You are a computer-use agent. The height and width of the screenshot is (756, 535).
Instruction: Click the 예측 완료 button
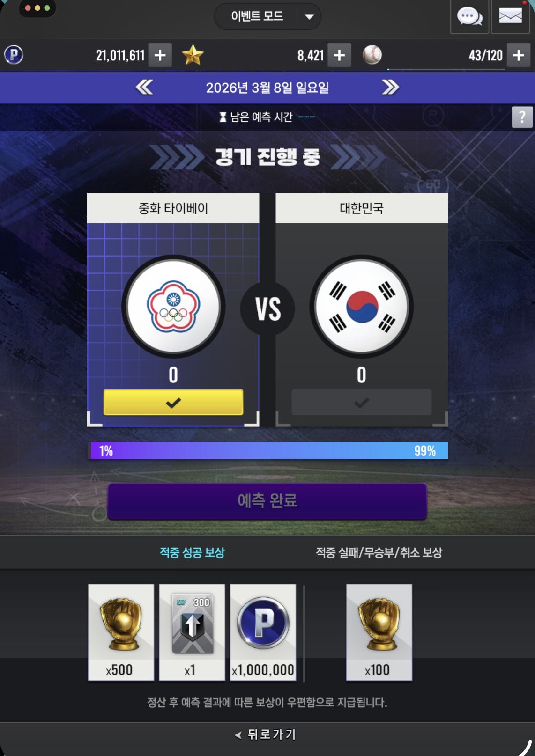267,501
